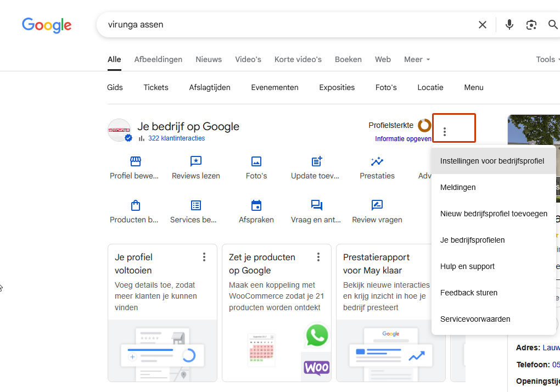Open options for Je profiel voltooien card
Screen dimensions: 560x392
(x=204, y=257)
